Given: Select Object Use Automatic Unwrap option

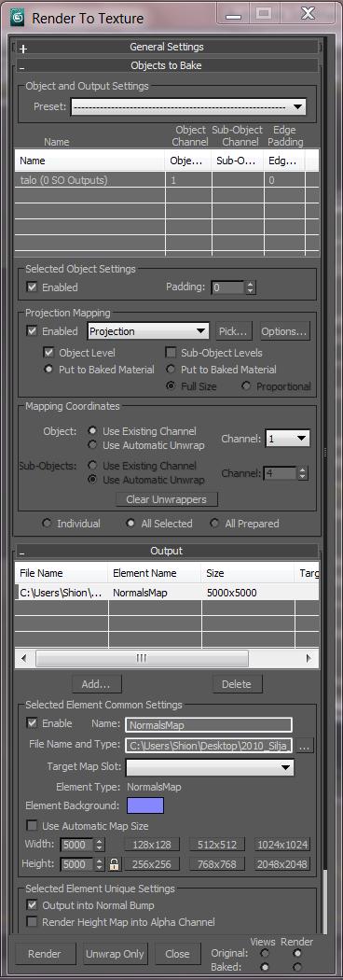Looking at the screenshot, I should (93, 445).
